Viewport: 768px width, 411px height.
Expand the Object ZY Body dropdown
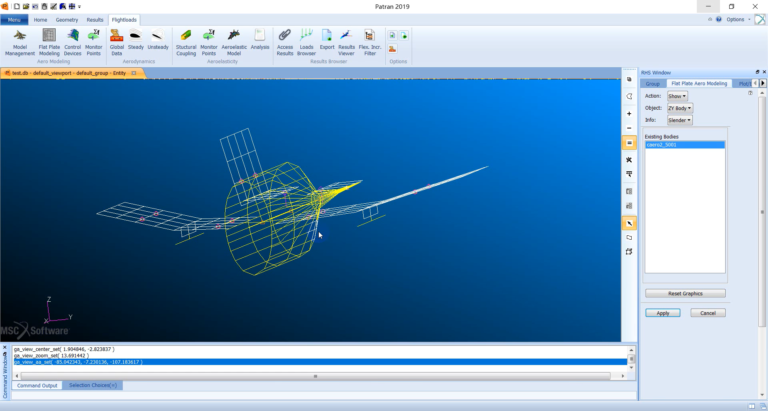(x=680, y=108)
